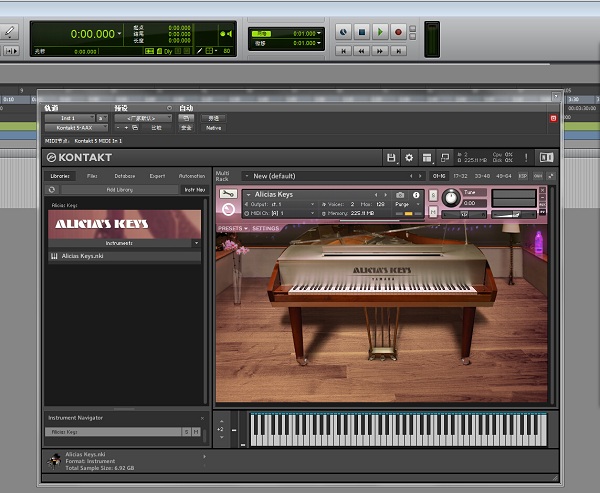The image size is (600, 493).
Task: Switch to Automation tab
Action: pyautogui.click(x=192, y=176)
